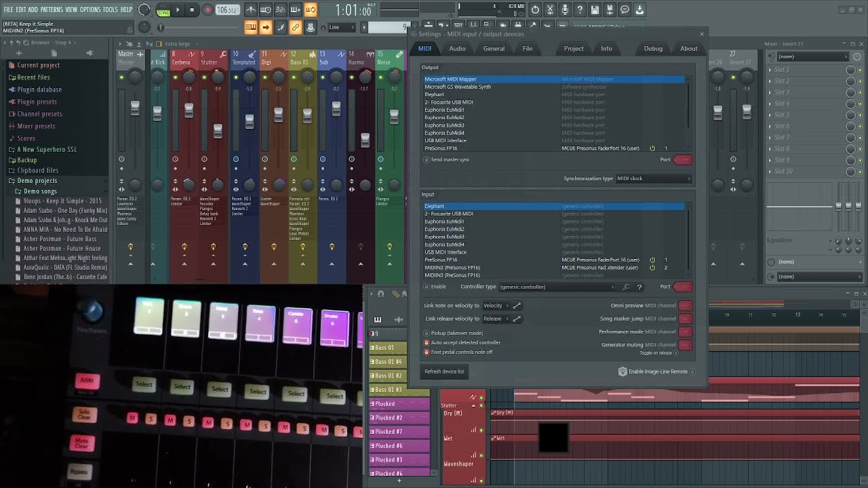Image resolution: width=868 pixels, height=488 pixels.
Task: Click the tempo 106.512 field
Action: (228, 10)
